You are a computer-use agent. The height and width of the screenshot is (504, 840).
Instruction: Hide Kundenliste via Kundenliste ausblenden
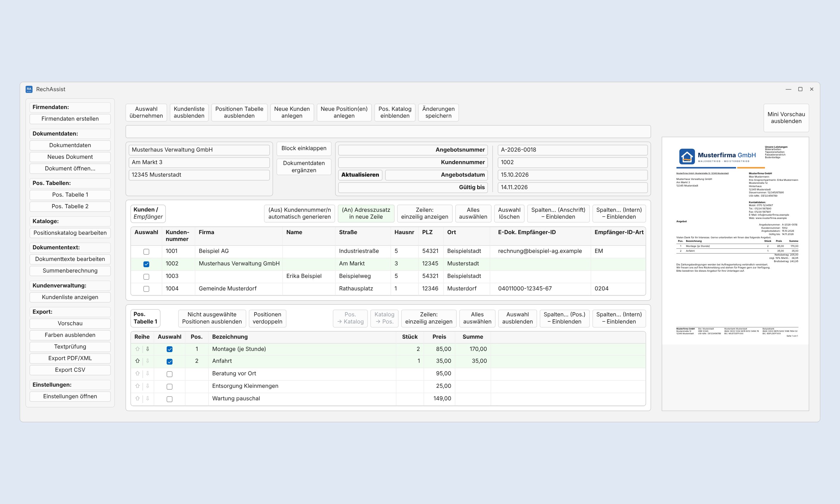(x=189, y=112)
